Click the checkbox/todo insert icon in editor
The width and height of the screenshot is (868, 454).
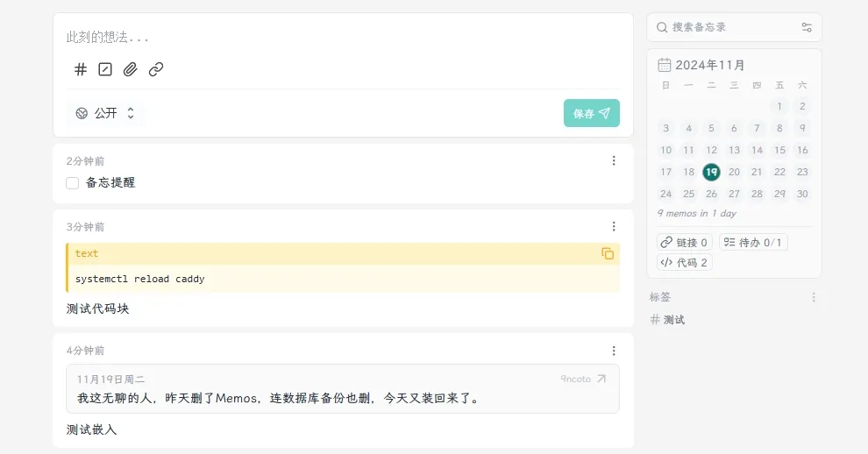(105, 69)
